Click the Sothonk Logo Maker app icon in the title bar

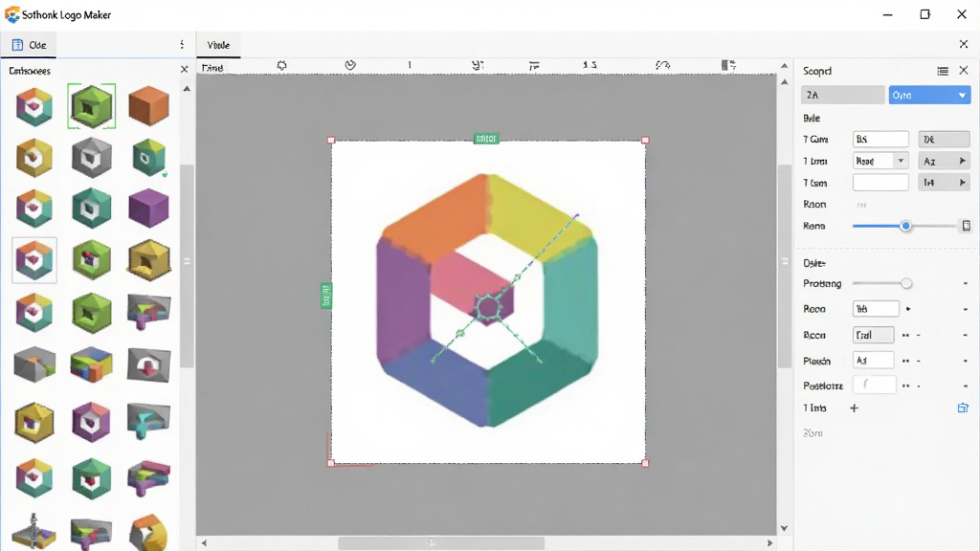(11, 14)
